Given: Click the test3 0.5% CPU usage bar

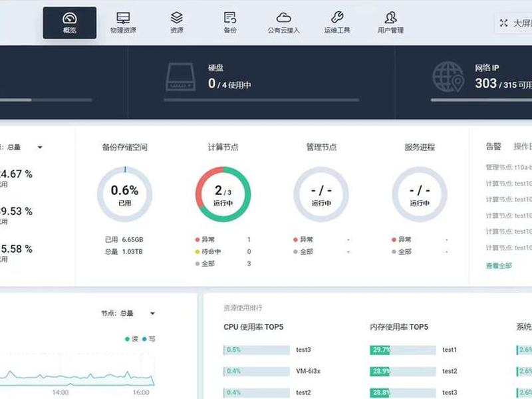Looking at the screenshot, I should (257, 350).
